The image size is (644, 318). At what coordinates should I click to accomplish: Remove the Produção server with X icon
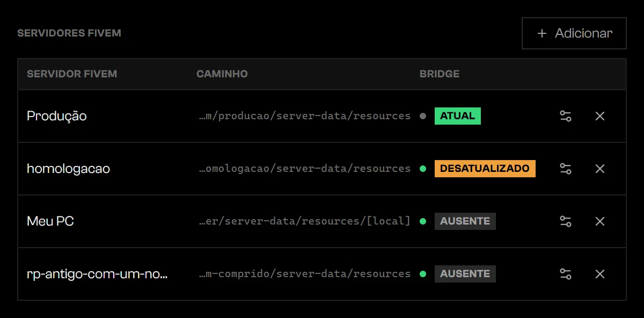pyautogui.click(x=600, y=116)
